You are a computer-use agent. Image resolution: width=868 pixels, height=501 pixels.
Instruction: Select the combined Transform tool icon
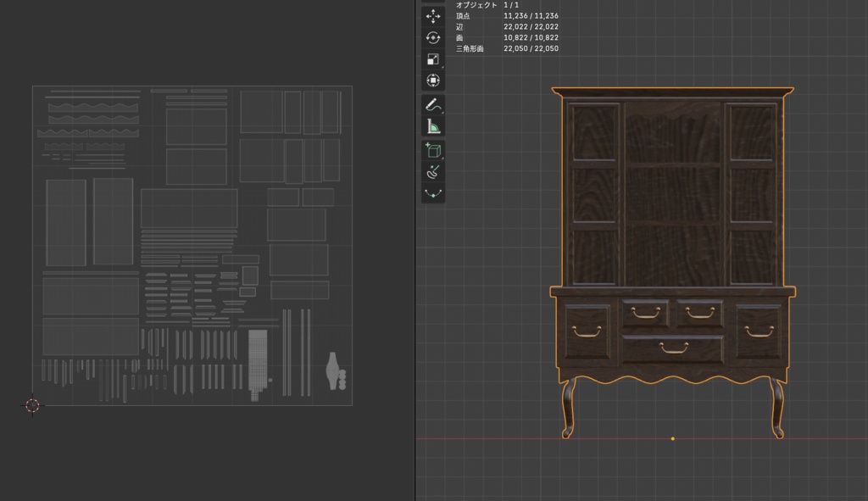tap(433, 81)
